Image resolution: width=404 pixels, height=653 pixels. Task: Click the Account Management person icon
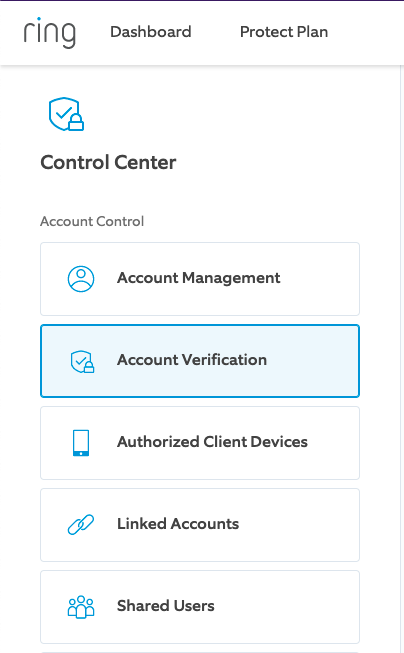[81, 279]
